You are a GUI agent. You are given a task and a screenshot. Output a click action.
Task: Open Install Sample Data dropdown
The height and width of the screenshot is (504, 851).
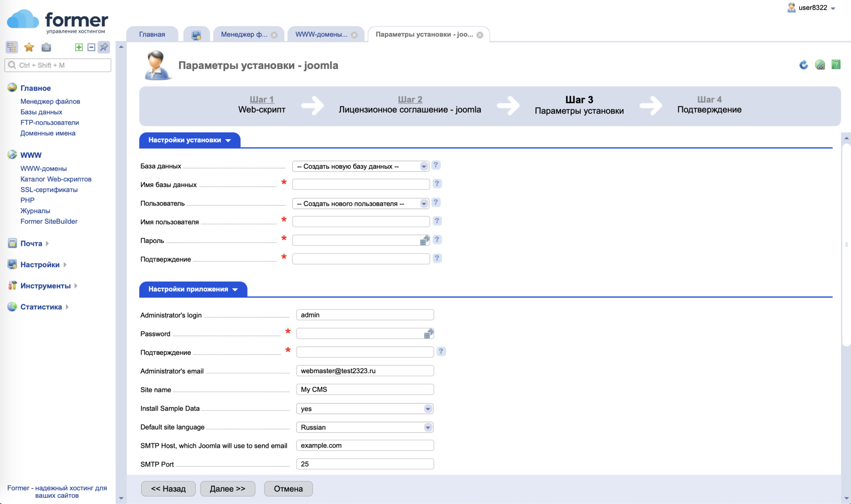tap(364, 408)
